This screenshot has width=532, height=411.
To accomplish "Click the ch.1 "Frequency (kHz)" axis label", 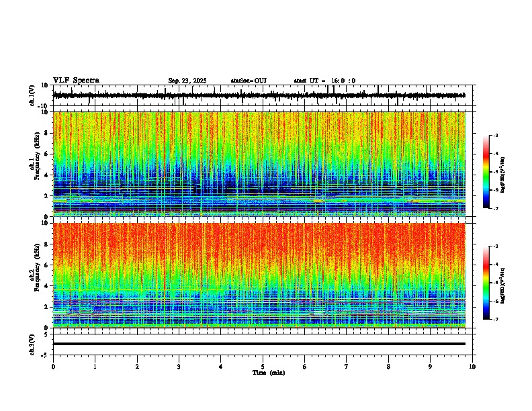I will (x=37, y=155).
